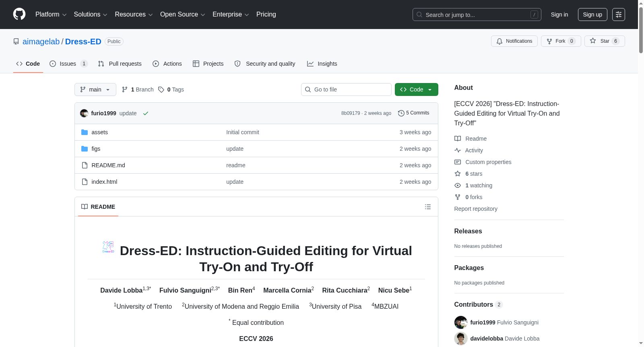Show the commit status check mark details
This screenshot has width=644, height=347.
(x=146, y=113)
